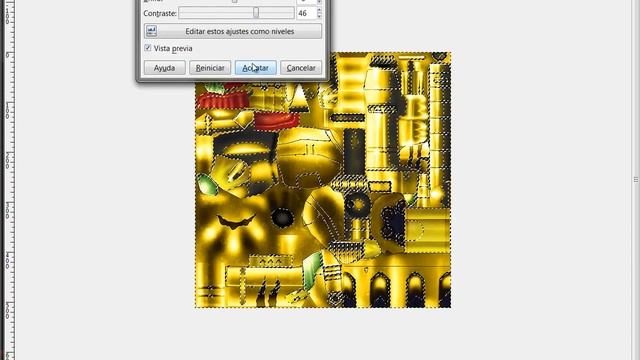Click the dock grip handle beside the canvas
The image size is (640, 360).
(636, 180)
